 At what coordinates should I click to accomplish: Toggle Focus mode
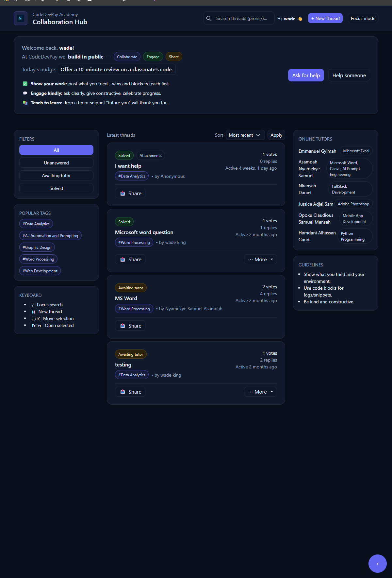[x=363, y=18]
